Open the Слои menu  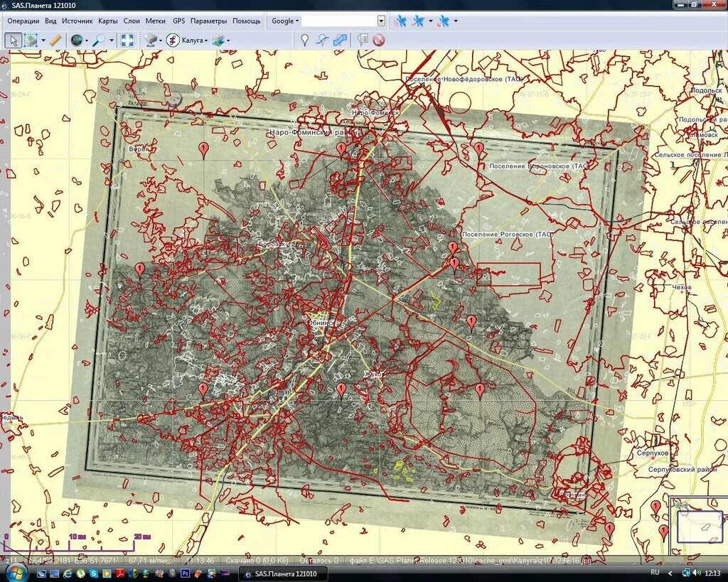(132, 21)
